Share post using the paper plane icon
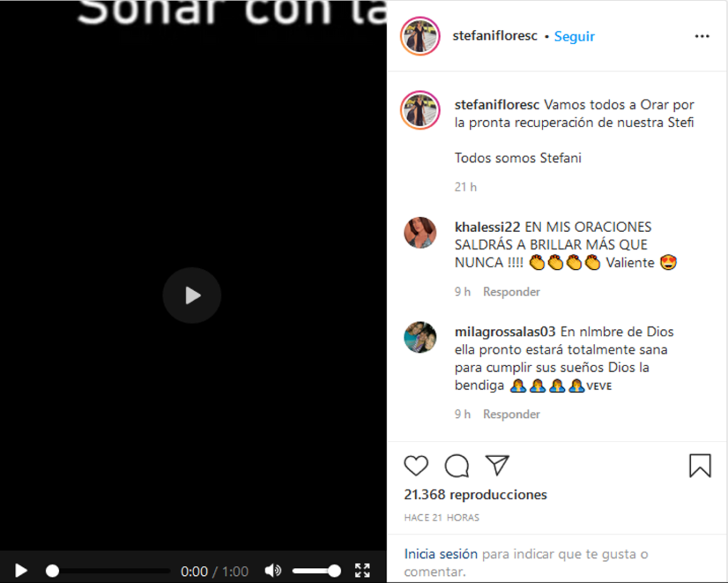The height and width of the screenshot is (583, 728). click(497, 465)
